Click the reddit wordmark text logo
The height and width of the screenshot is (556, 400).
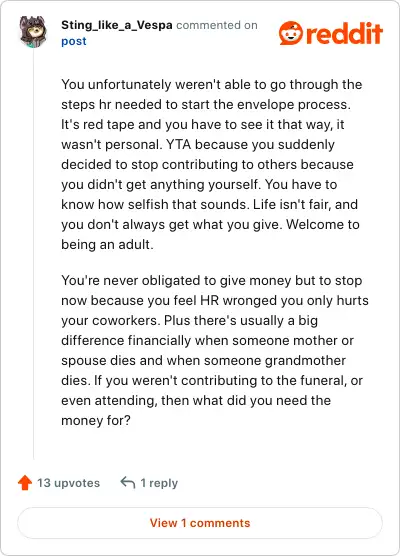click(x=344, y=34)
